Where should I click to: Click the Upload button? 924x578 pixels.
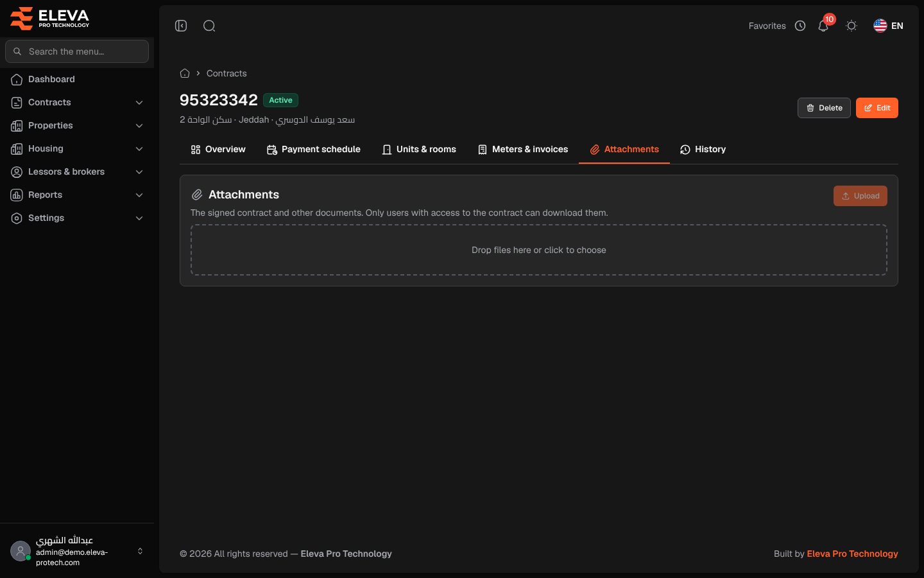tap(860, 196)
